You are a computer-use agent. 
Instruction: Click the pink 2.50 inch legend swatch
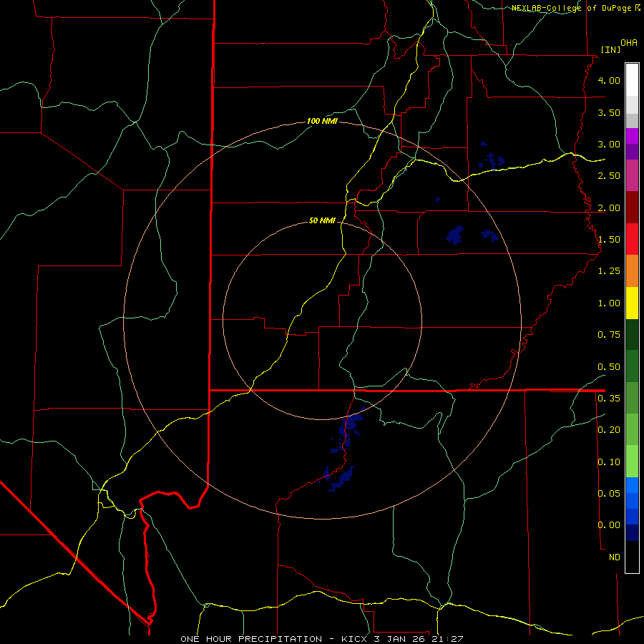click(632, 175)
